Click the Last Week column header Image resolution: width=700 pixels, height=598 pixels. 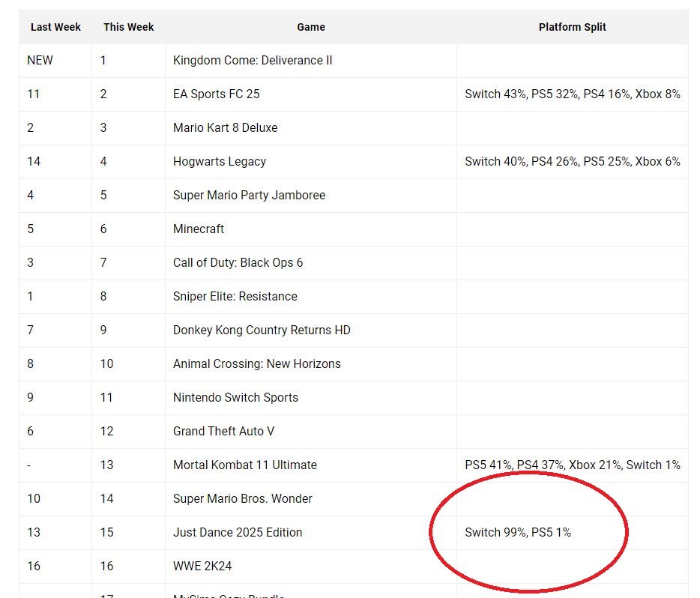pyautogui.click(x=55, y=27)
